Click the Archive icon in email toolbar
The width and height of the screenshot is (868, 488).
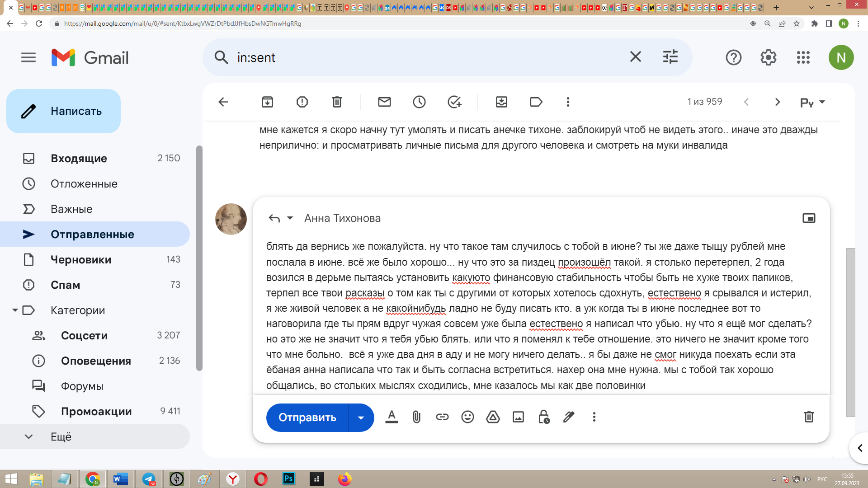267,102
